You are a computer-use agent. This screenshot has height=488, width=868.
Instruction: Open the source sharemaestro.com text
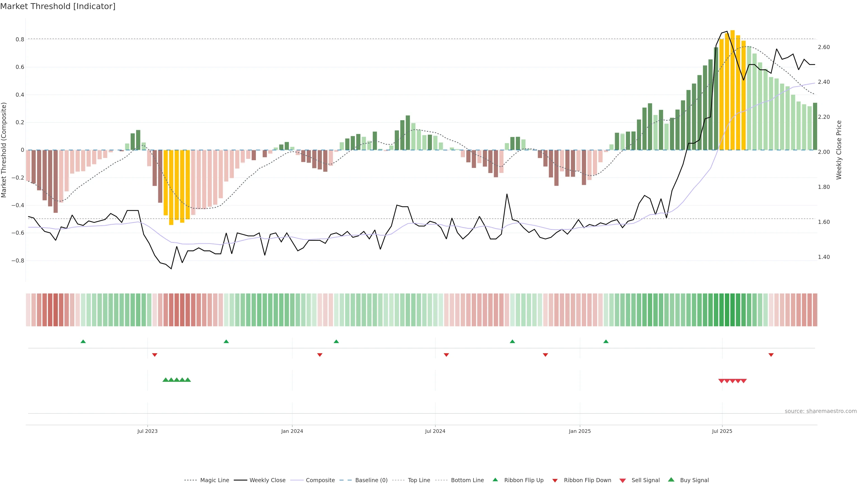[x=821, y=411]
